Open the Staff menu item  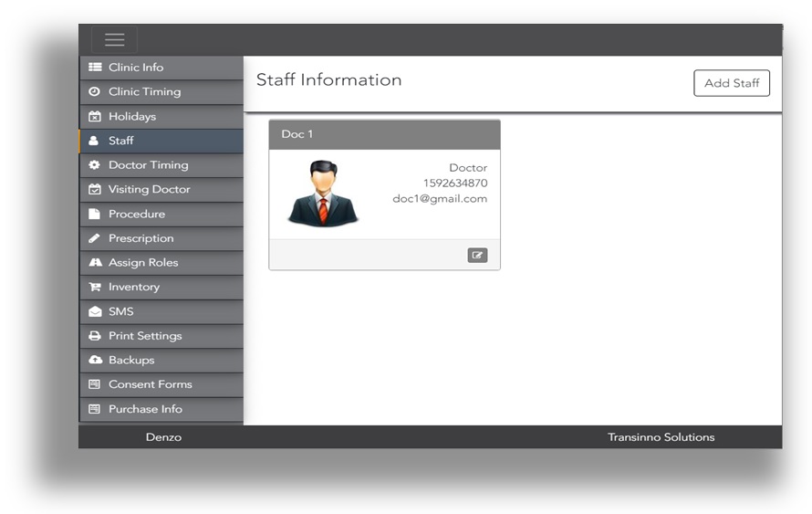pyautogui.click(x=120, y=141)
